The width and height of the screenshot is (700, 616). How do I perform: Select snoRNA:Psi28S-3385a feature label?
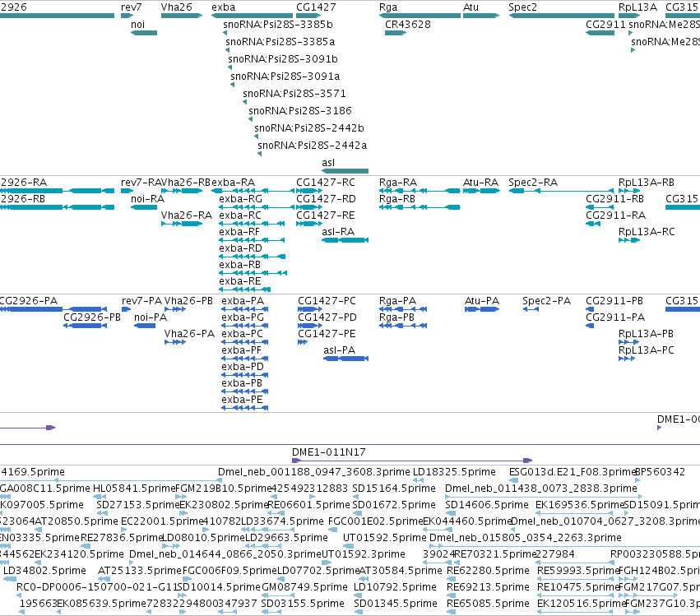coord(280,42)
